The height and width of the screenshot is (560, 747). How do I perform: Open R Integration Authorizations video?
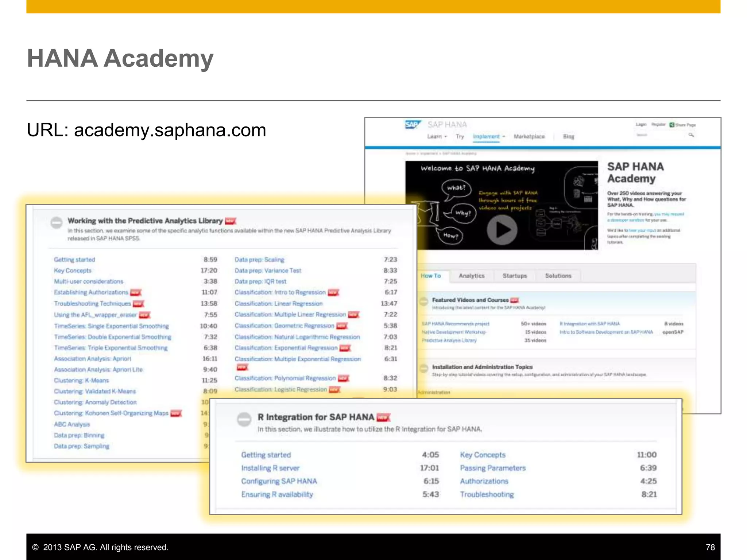(484, 481)
